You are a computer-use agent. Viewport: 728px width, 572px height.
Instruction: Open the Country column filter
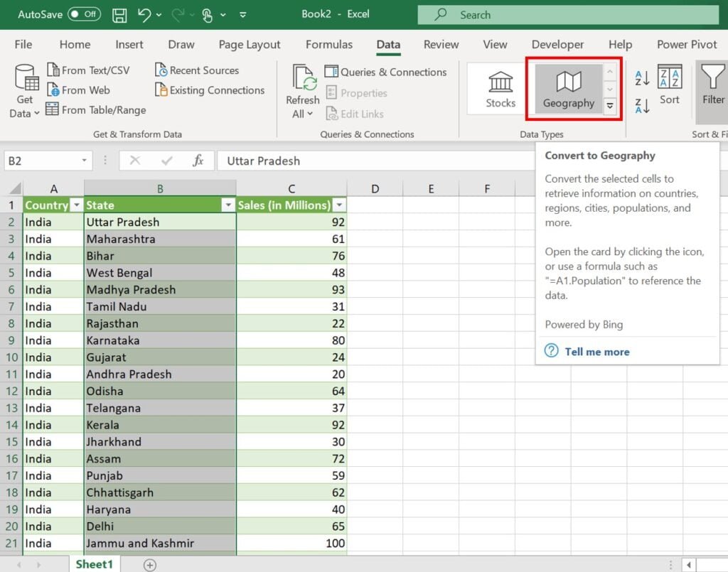(77, 205)
